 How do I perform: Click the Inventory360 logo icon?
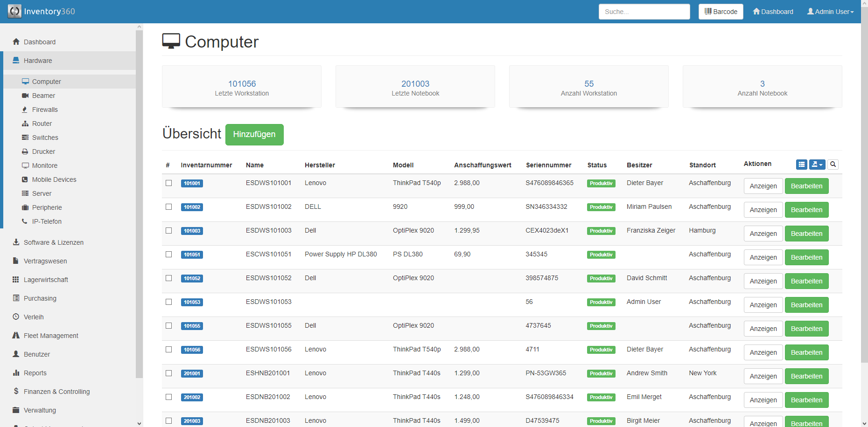click(x=14, y=11)
